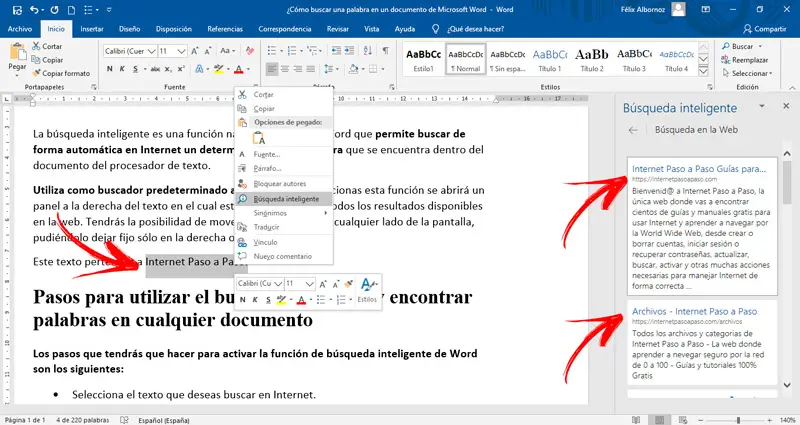Image resolution: width=800 pixels, height=425 pixels.
Task: Apply superscript formatting in the ribbon
Action: pos(181,69)
